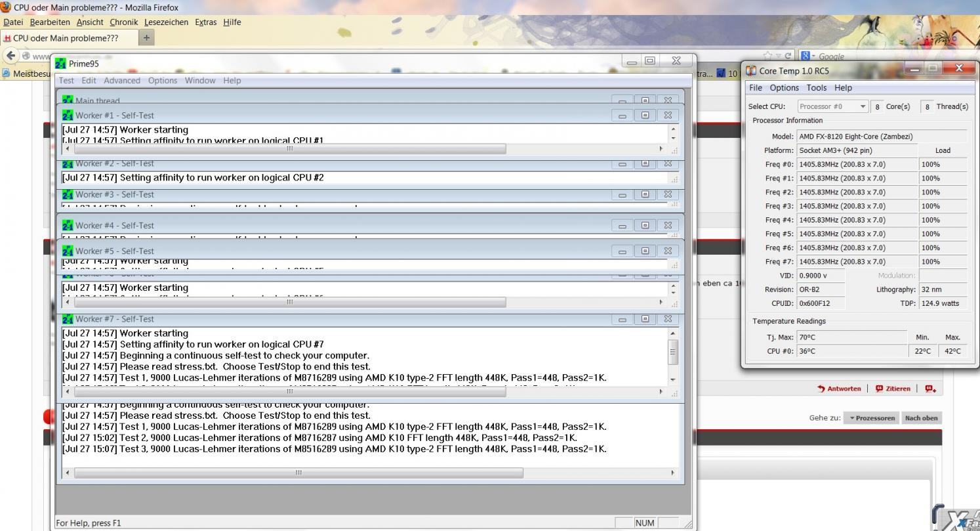Go back with Firefox back arrow
980x531 pixels.
pos(10,56)
